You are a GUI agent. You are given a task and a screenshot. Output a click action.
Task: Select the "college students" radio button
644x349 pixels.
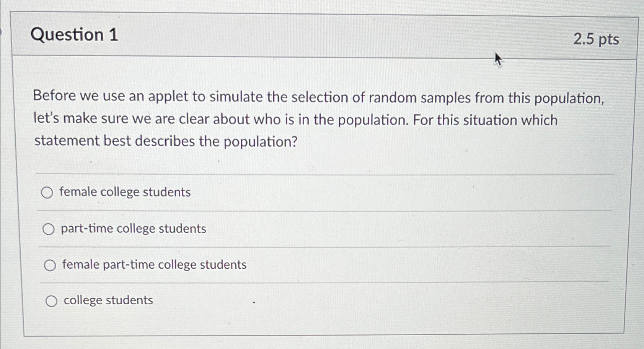pos(52,300)
